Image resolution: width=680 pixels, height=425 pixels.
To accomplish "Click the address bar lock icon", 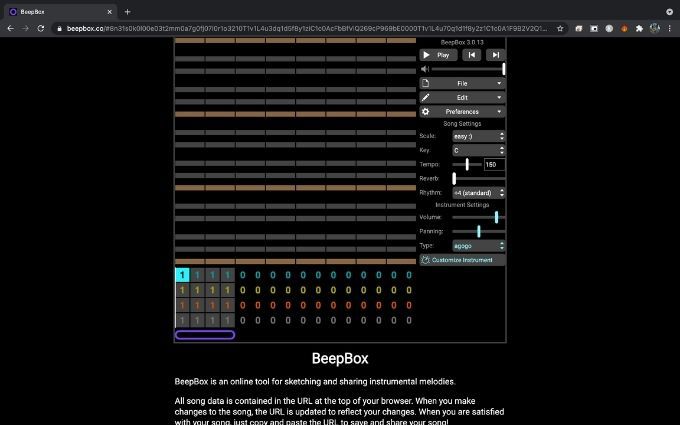I will pos(59,29).
